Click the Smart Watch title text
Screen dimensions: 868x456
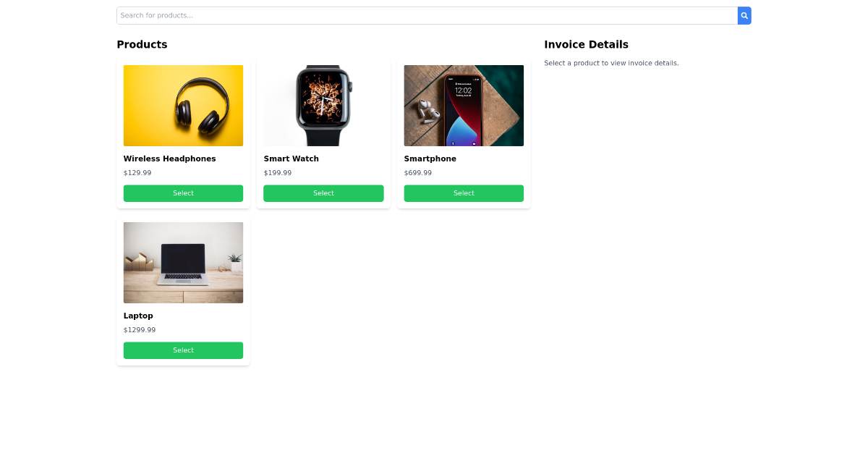[x=291, y=159]
